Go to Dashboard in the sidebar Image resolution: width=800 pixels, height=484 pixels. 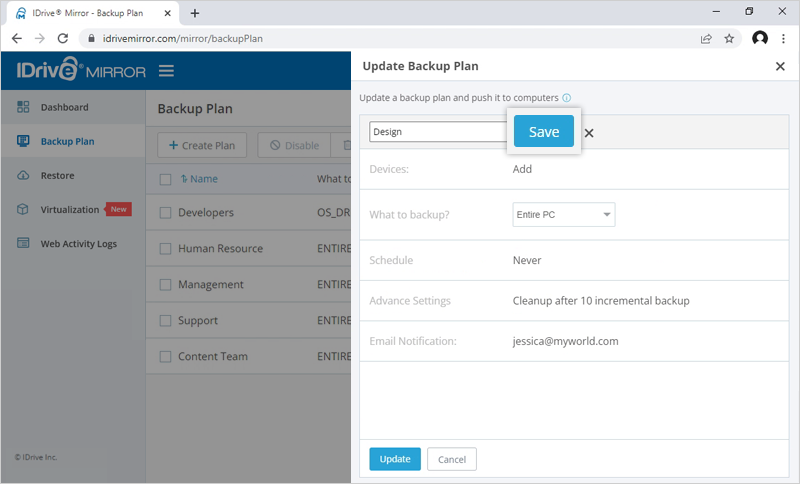click(x=64, y=107)
